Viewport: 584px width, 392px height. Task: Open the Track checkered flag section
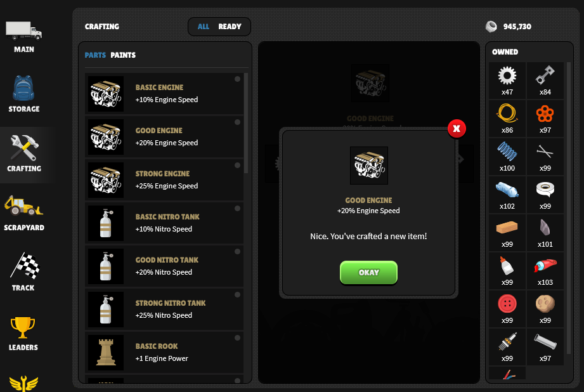24,272
